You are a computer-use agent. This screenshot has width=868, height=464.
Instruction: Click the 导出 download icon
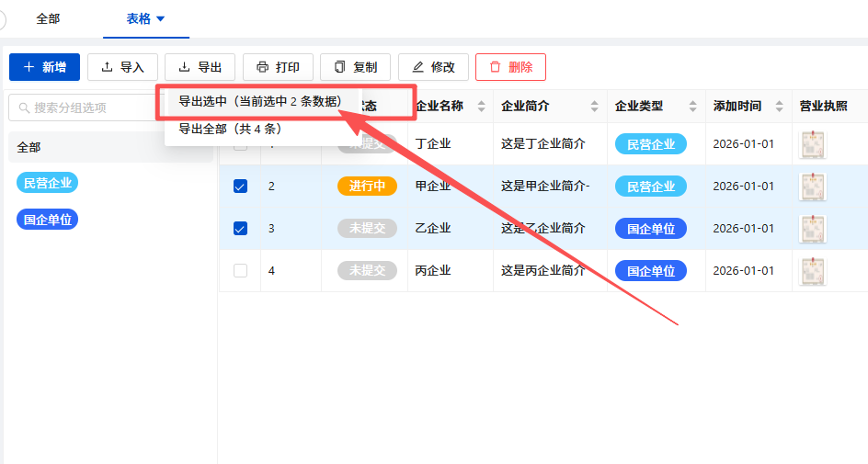coord(184,67)
